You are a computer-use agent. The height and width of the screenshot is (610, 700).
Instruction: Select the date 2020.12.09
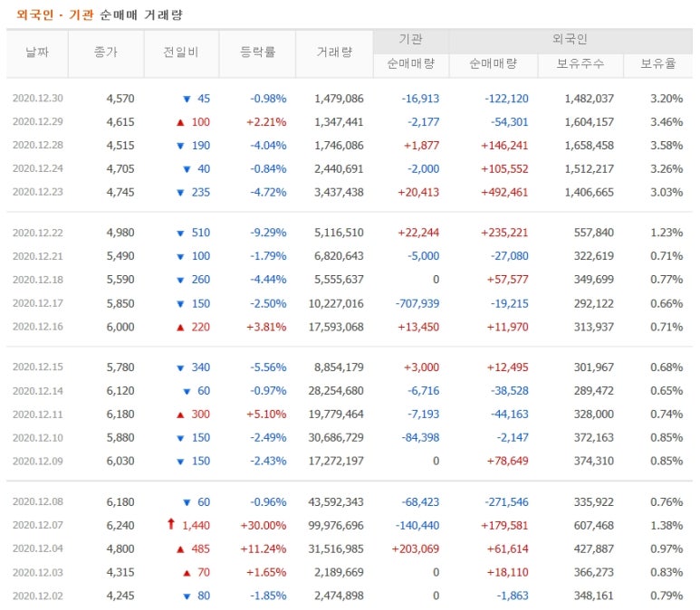(38, 462)
